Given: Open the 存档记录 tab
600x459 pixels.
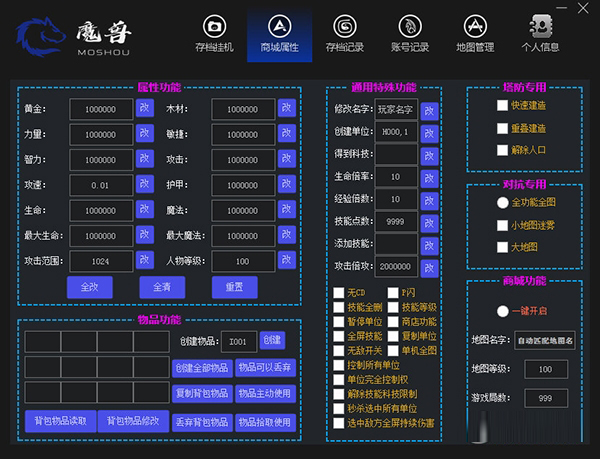Looking at the screenshot, I should (345, 34).
